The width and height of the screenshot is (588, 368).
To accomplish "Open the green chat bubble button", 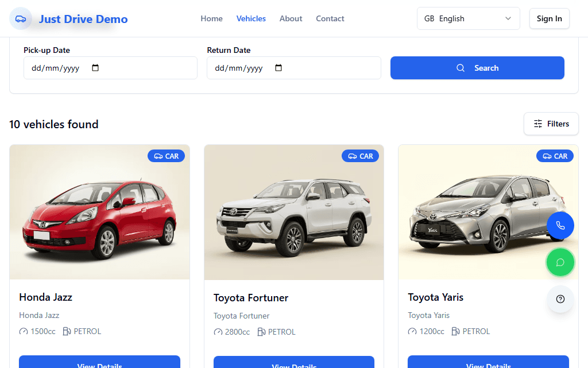I will 560,262.
